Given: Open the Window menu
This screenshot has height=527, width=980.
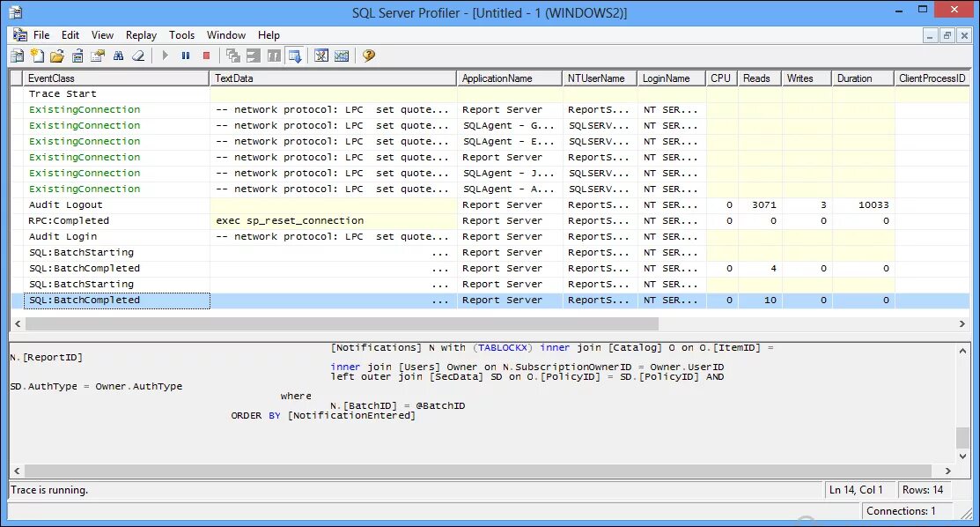Looking at the screenshot, I should point(226,35).
